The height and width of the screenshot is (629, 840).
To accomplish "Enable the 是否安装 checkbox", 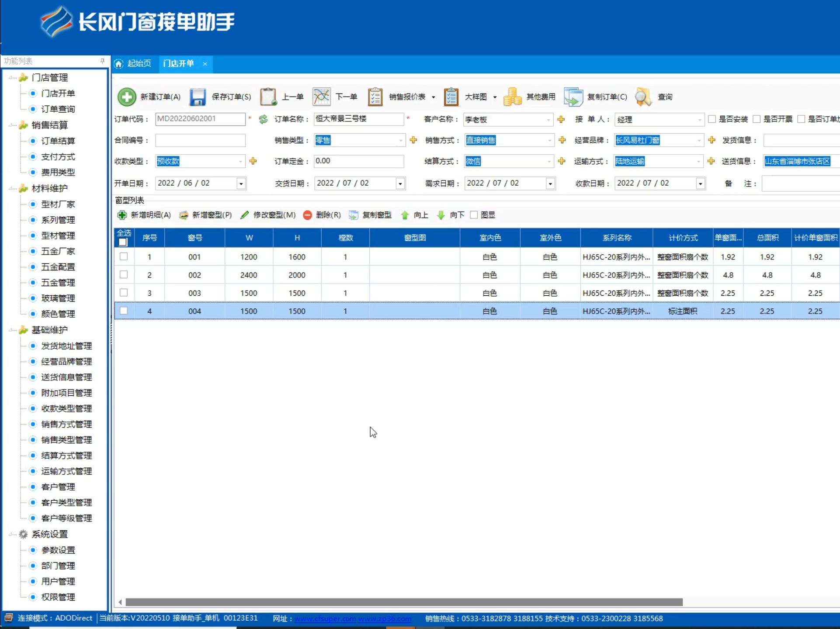I will coord(712,119).
